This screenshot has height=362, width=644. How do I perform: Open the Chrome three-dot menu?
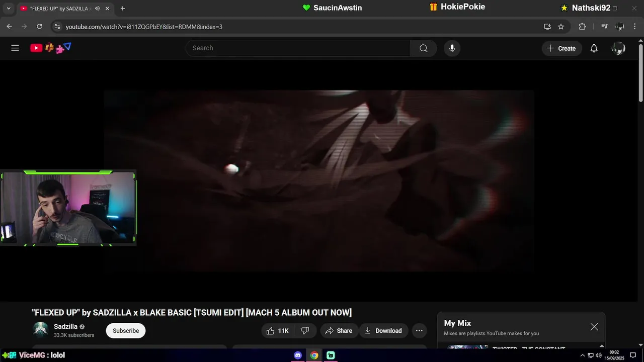(x=635, y=26)
